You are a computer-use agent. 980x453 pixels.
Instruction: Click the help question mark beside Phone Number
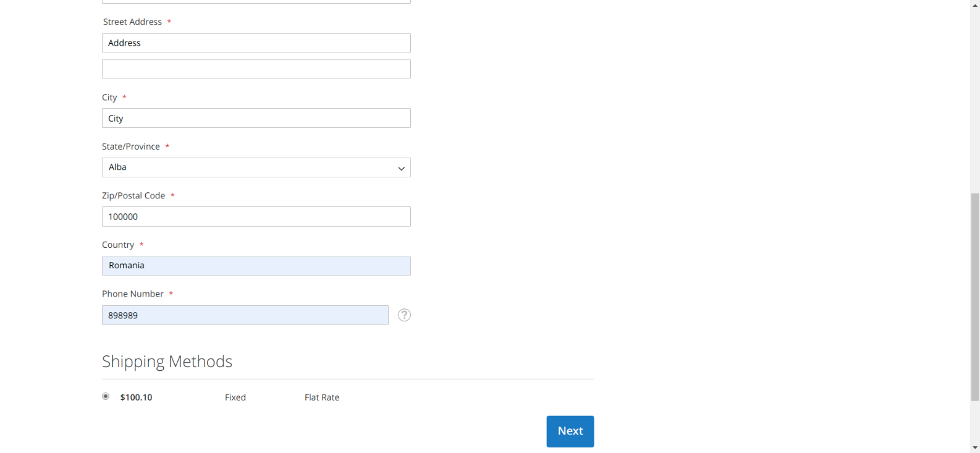(404, 315)
